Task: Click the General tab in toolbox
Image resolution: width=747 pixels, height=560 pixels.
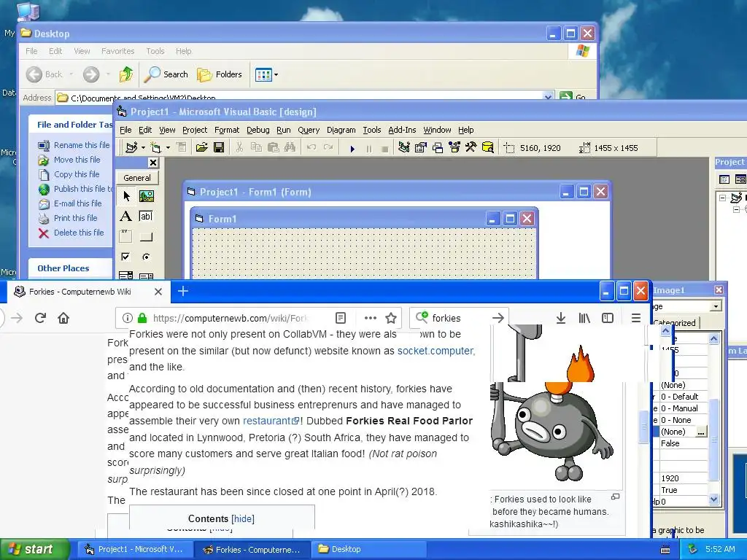Action: [x=137, y=178]
